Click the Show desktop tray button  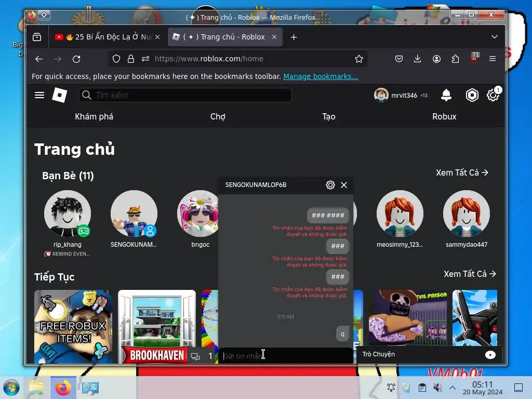click(x=518, y=387)
